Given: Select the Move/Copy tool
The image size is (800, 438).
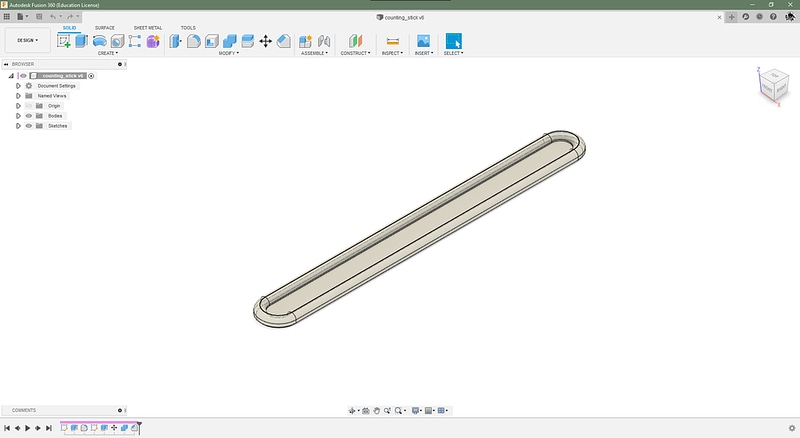Looking at the screenshot, I should click(x=265, y=41).
